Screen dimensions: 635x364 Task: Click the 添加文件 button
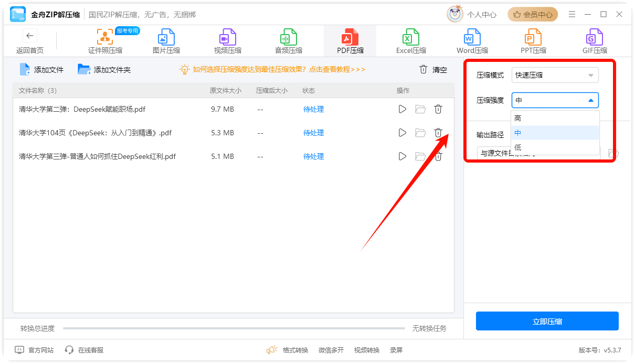click(x=41, y=70)
